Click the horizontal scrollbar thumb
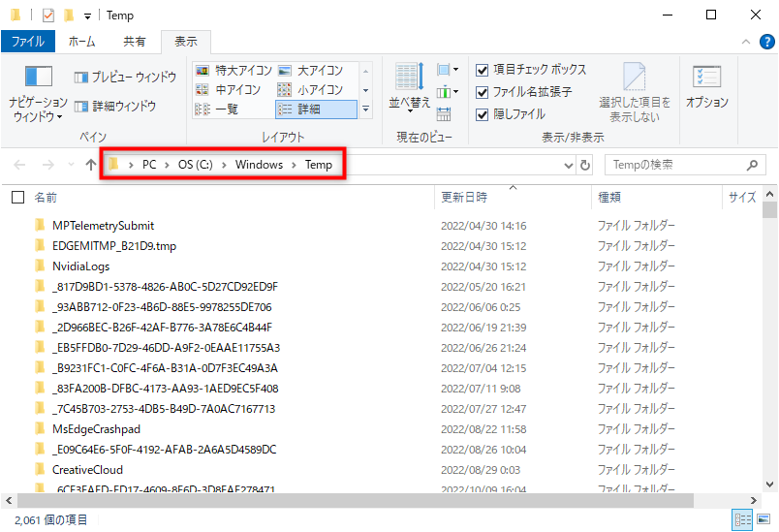 click(356, 500)
